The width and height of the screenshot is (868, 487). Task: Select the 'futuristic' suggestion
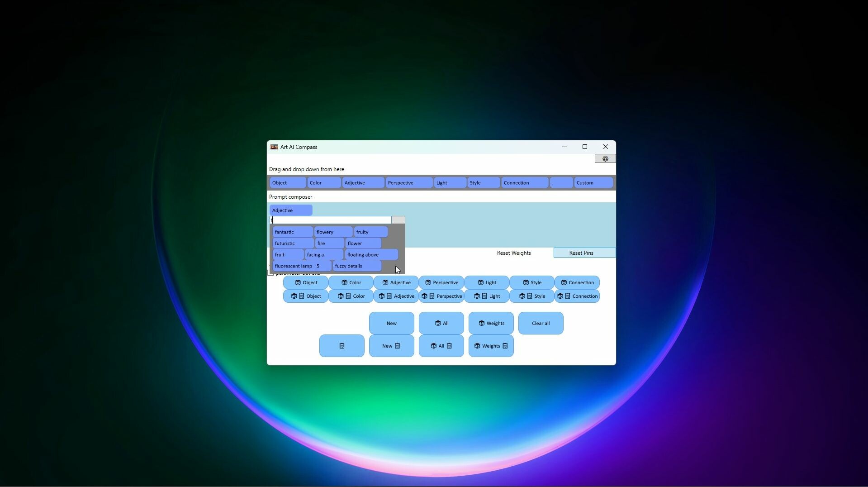coord(292,243)
